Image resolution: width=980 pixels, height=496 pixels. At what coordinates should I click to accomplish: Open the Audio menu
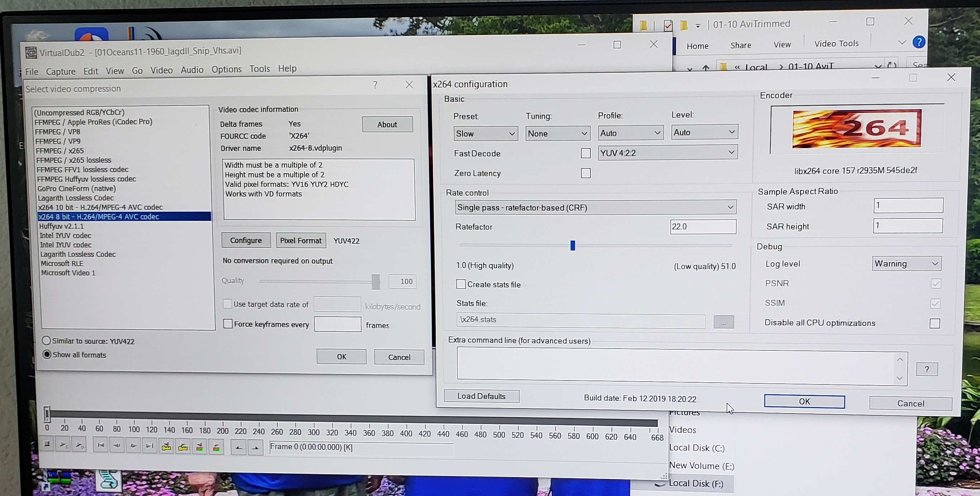[192, 70]
